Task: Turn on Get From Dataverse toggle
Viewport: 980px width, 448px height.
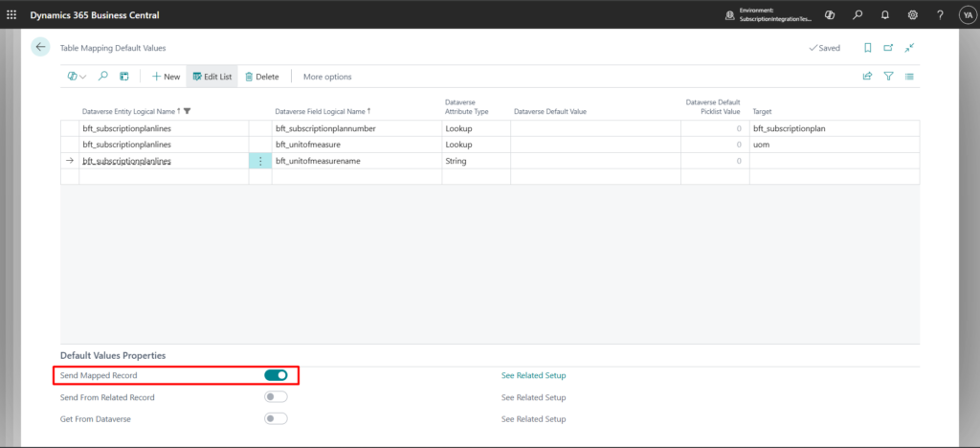Action: (x=276, y=418)
